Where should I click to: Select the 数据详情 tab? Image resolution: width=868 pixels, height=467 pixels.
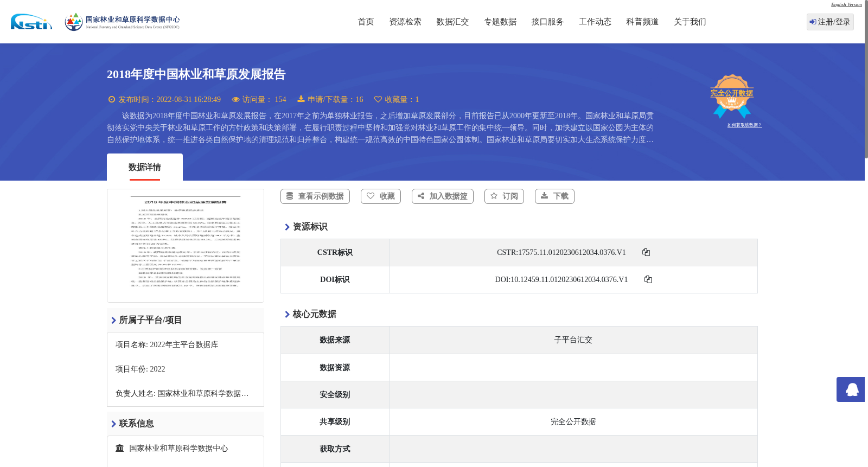click(145, 167)
